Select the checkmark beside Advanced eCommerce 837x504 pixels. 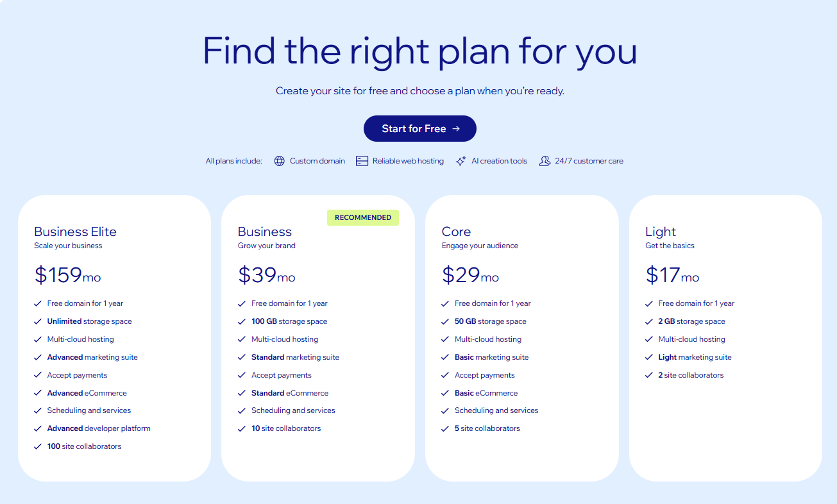click(37, 392)
